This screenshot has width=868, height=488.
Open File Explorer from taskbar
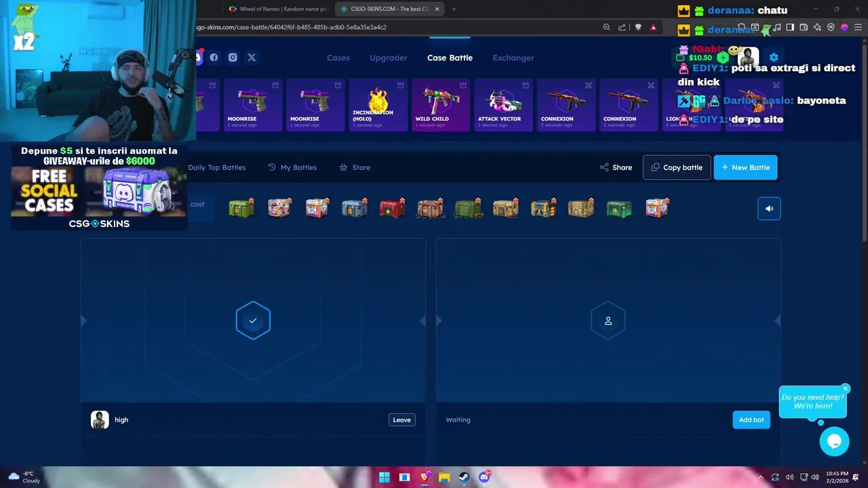(x=444, y=477)
